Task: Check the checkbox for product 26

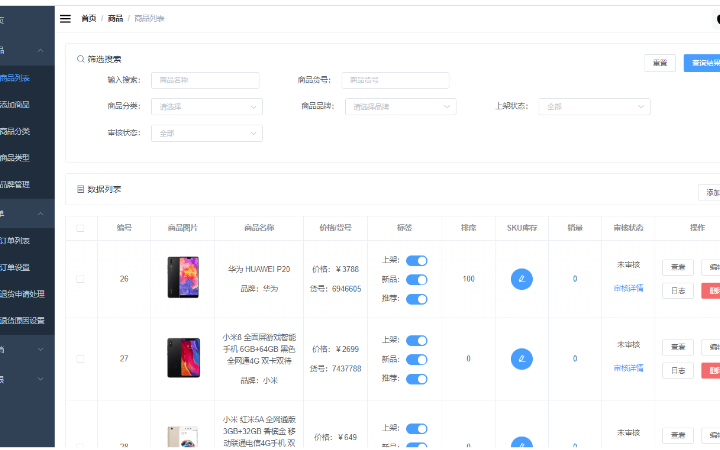Action: (80, 279)
